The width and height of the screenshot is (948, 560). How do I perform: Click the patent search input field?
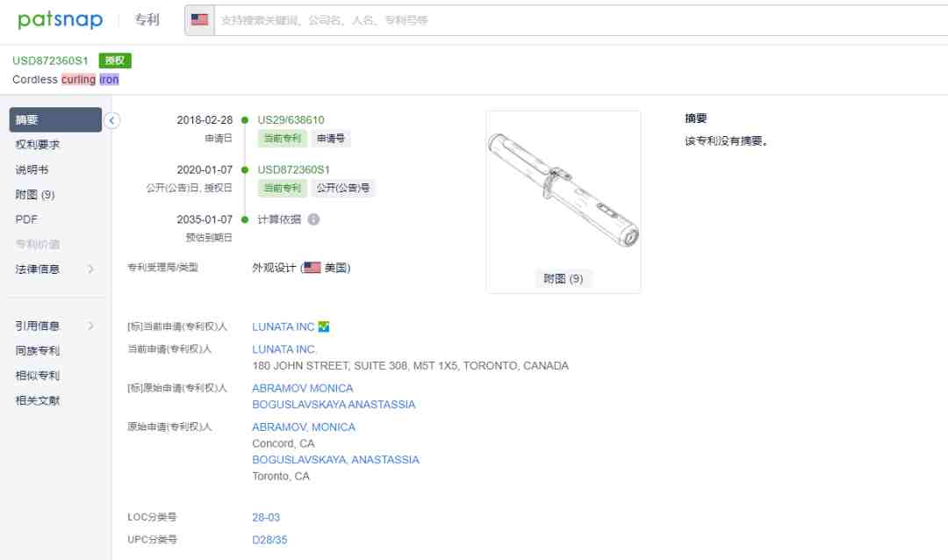(580, 20)
